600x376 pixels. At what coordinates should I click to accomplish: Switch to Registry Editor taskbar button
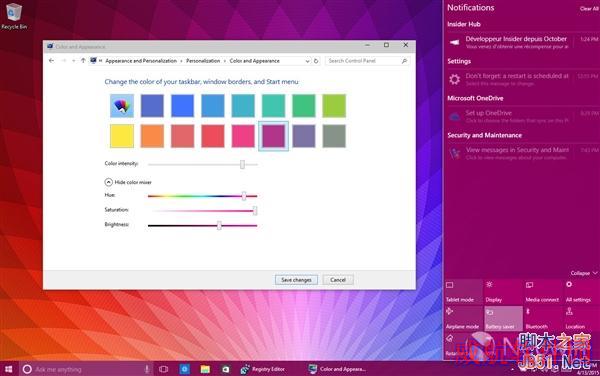point(263,369)
